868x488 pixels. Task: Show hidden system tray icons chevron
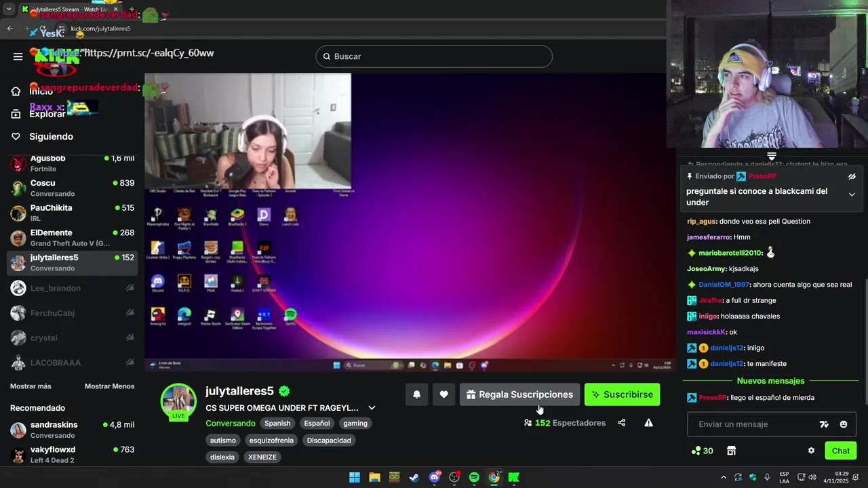(723, 477)
